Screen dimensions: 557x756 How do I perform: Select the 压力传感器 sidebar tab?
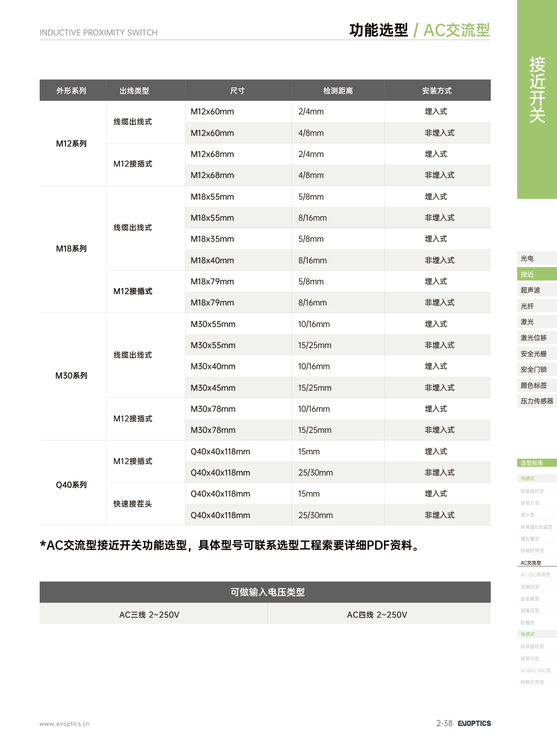pos(537,401)
